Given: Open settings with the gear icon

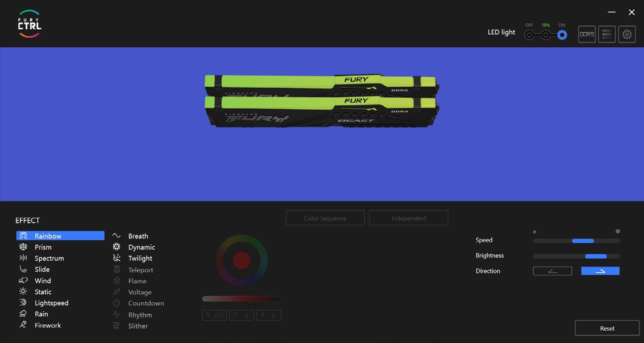Looking at the screenshot, I should (627, 34).
